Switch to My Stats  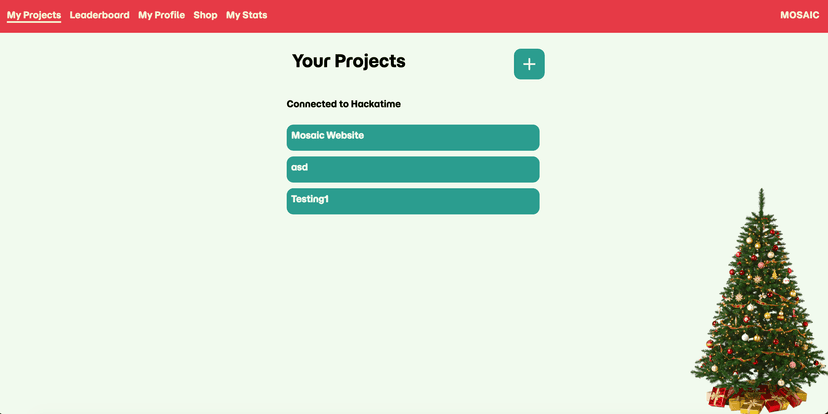(x=246, y=15)
